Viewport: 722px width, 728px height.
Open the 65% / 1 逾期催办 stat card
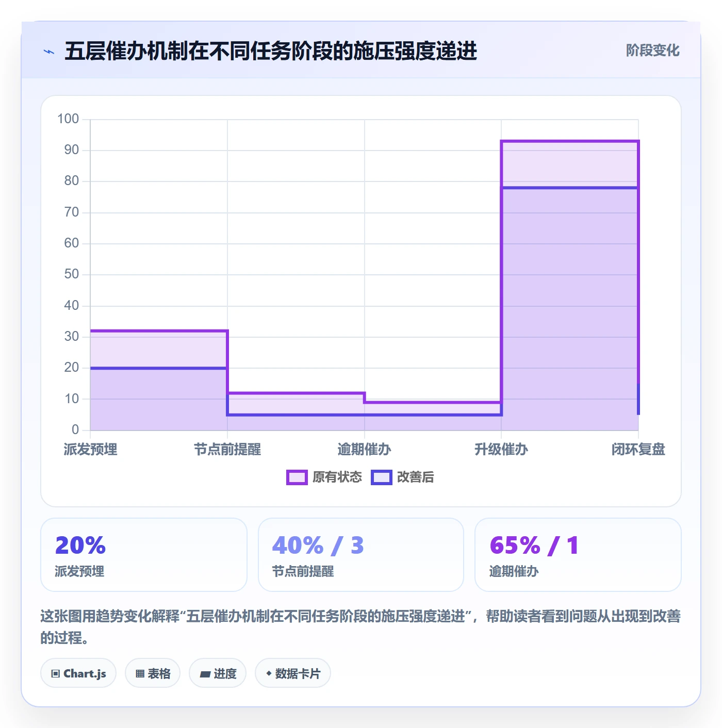coord(578,555)
